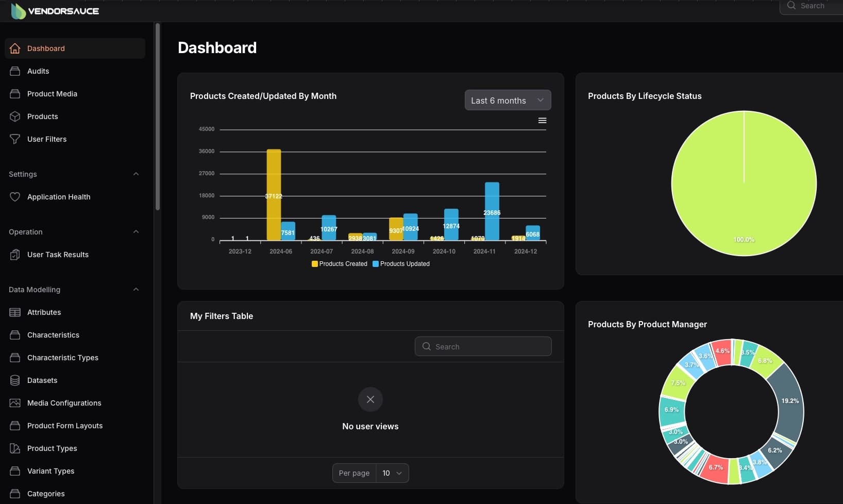843x504 pixels.
Task: Click the Dashboard home icon
Action: 15,48
